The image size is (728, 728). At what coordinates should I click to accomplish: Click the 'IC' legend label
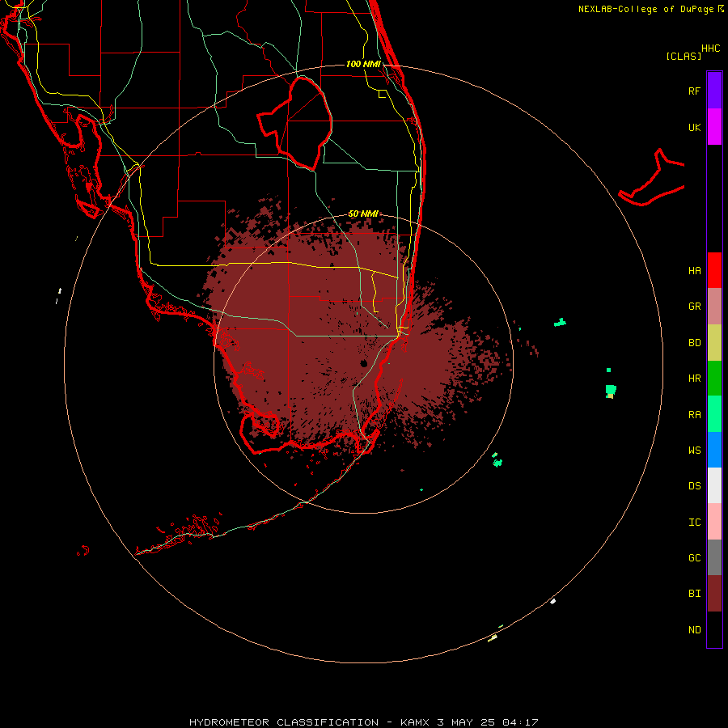pyautogui.click(x=694, y=523)
